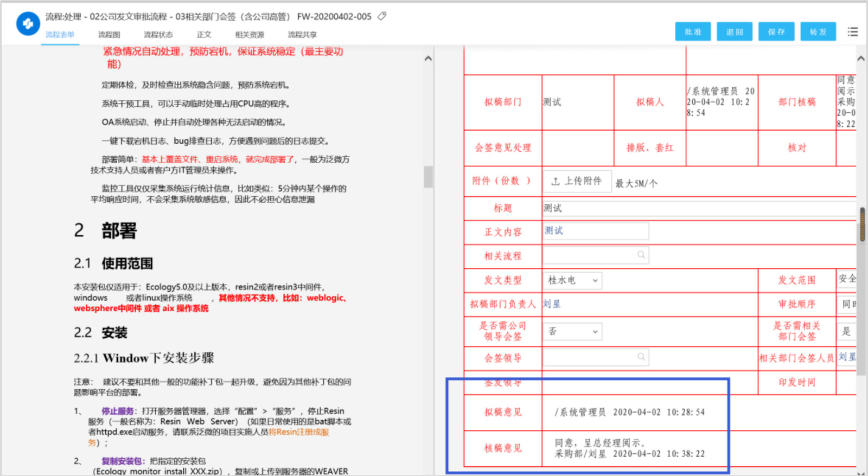This screenshot has width=868, height=476.
Task: Open the 流程状态 tab
Action: coord(158,35)
